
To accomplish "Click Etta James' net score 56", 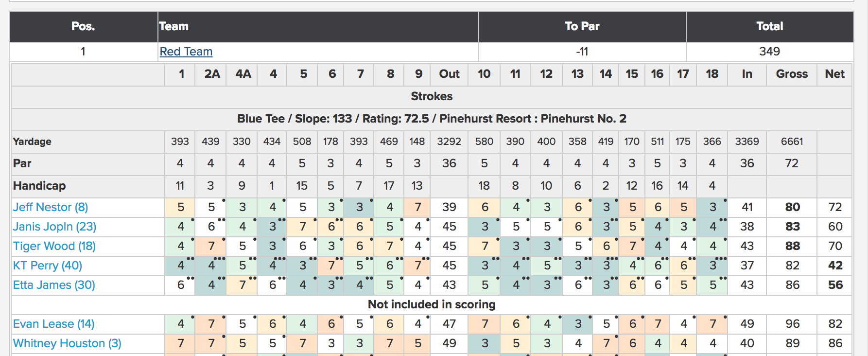I will pos(834,285).
